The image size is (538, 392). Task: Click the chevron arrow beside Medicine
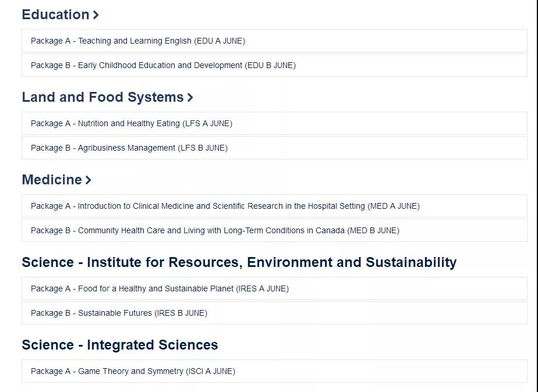point(89,180)
